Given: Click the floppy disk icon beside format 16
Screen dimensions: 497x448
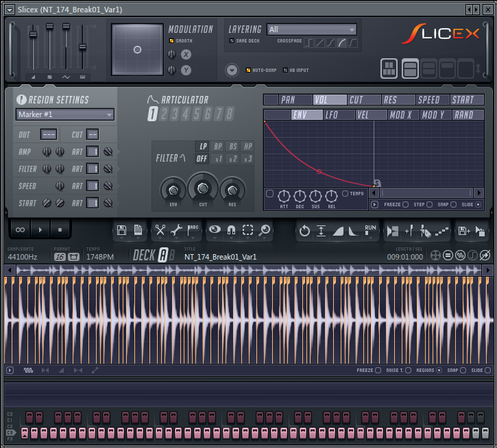Looking at the screenshot, I should coord(73,257).
